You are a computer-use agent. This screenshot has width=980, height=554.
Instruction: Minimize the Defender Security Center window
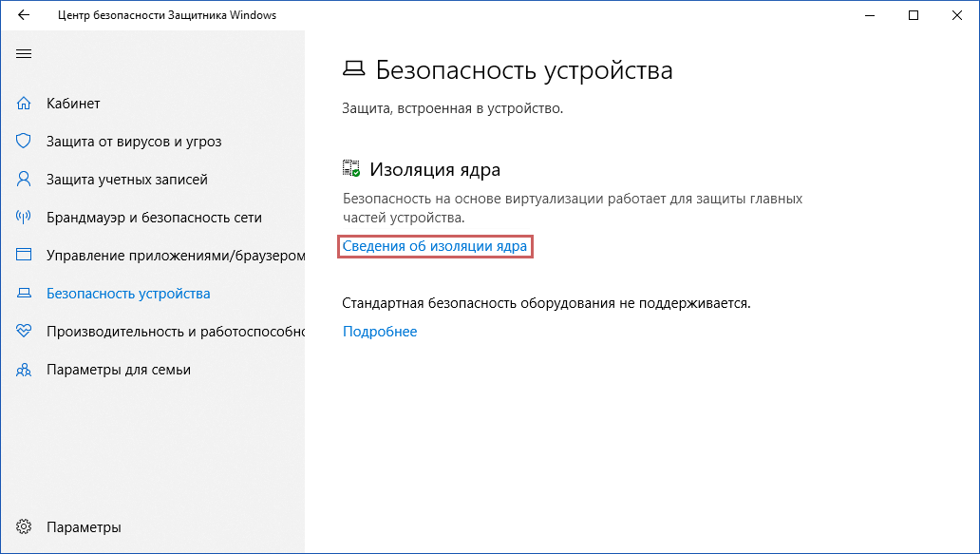coord(870,15)
